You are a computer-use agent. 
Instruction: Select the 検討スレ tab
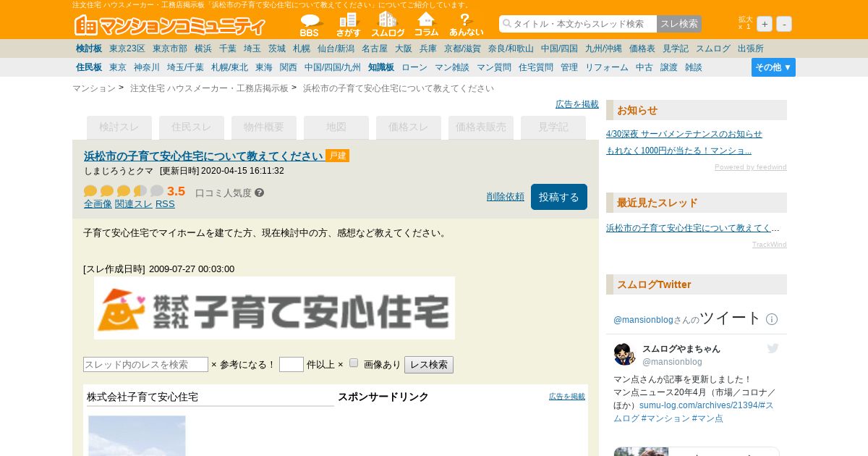119,127
